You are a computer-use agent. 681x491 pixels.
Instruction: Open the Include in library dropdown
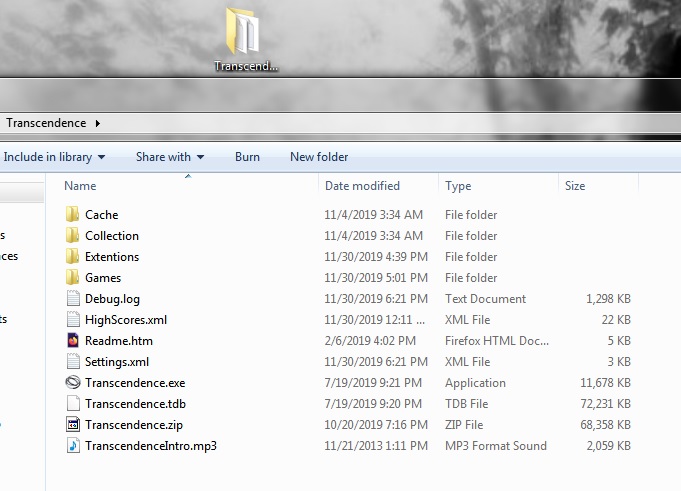tap(54, 157)
